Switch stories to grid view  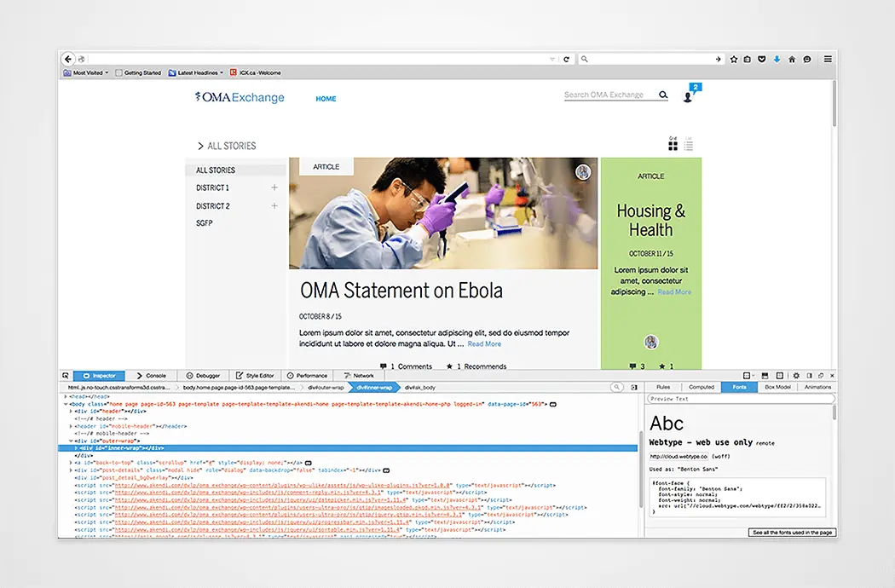tap(673, 146)
